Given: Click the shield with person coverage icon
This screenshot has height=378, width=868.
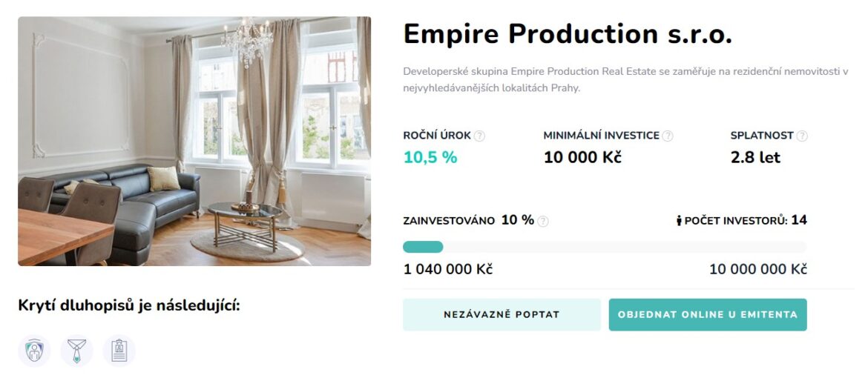Looking at the screenshot, I should 34,351.
